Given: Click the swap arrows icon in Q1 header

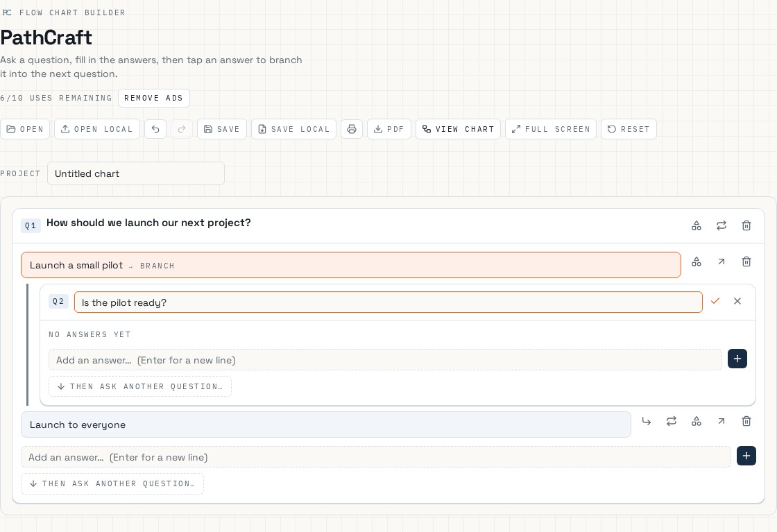Looking at the screenshot, I should (x=721, y=226).
